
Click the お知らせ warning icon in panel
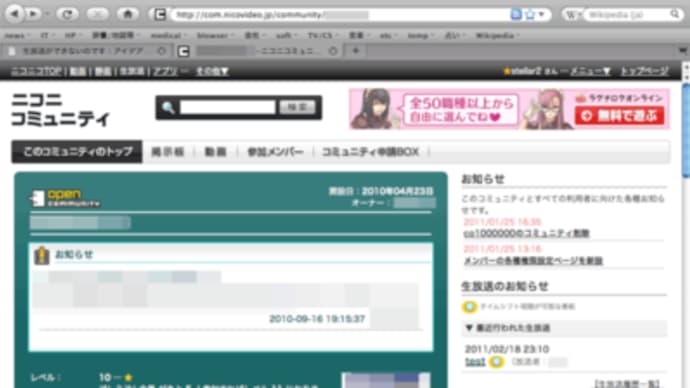point(42,256)
